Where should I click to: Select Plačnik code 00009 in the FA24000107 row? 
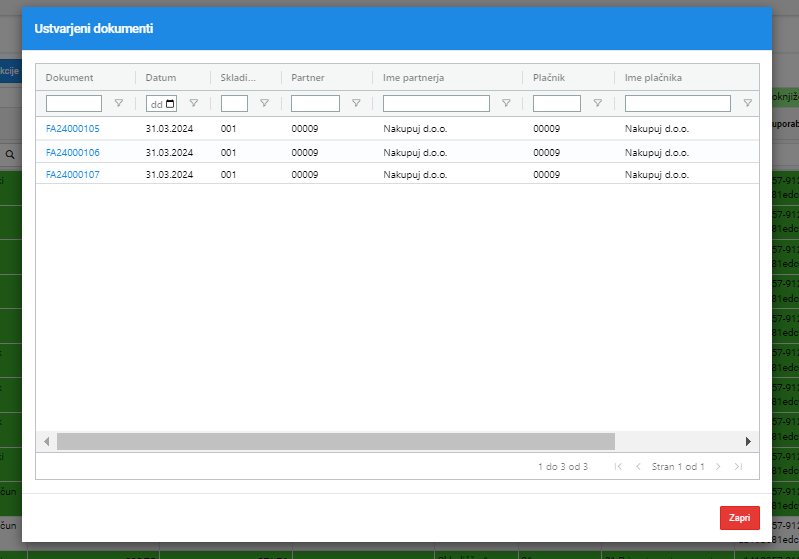point(546,175)
